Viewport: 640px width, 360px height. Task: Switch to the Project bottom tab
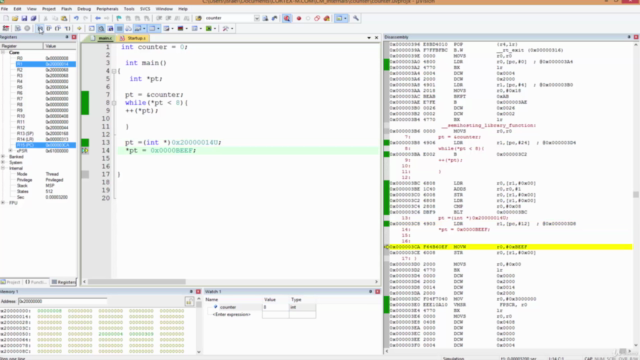click(11, 282)
